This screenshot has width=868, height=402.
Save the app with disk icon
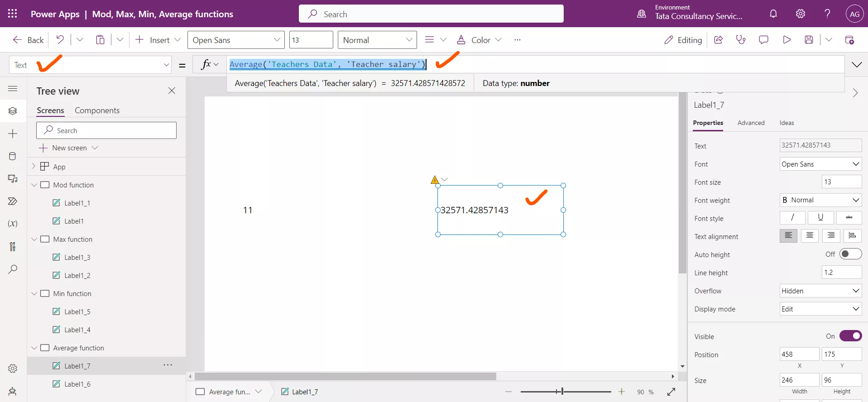[809, 40]
